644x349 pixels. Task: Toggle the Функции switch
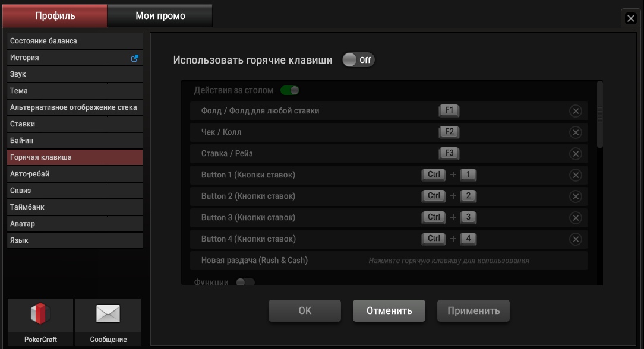point(245,282)
